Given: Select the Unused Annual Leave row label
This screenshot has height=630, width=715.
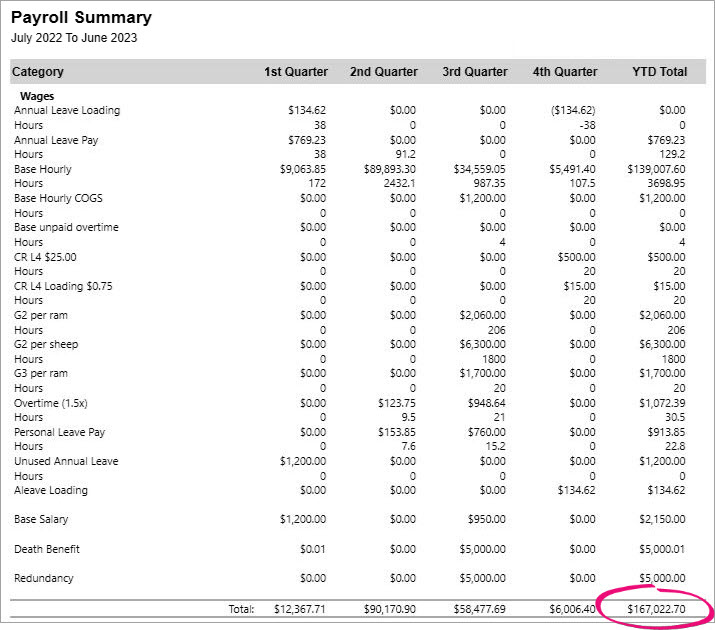Looking at the screenshot, I should point(66,461).
